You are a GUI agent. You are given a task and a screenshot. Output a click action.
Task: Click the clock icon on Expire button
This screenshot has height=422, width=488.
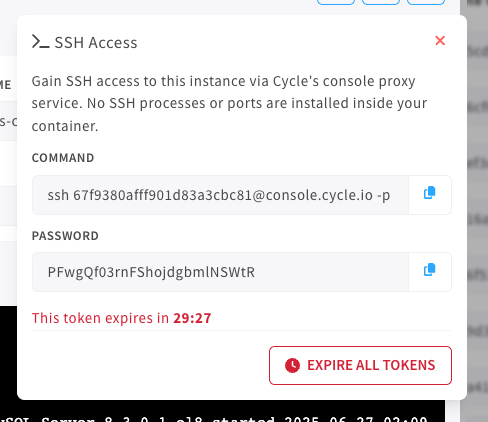click(x=292, y=365)
